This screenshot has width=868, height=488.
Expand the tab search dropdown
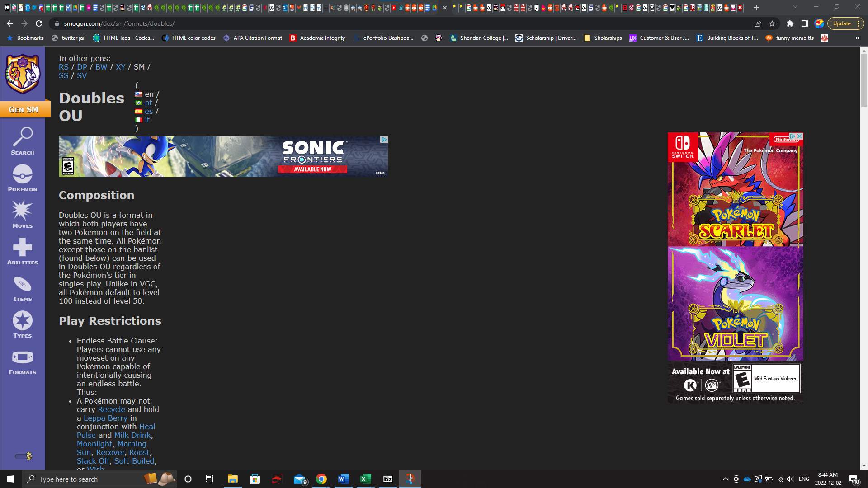tap(795, 7)
